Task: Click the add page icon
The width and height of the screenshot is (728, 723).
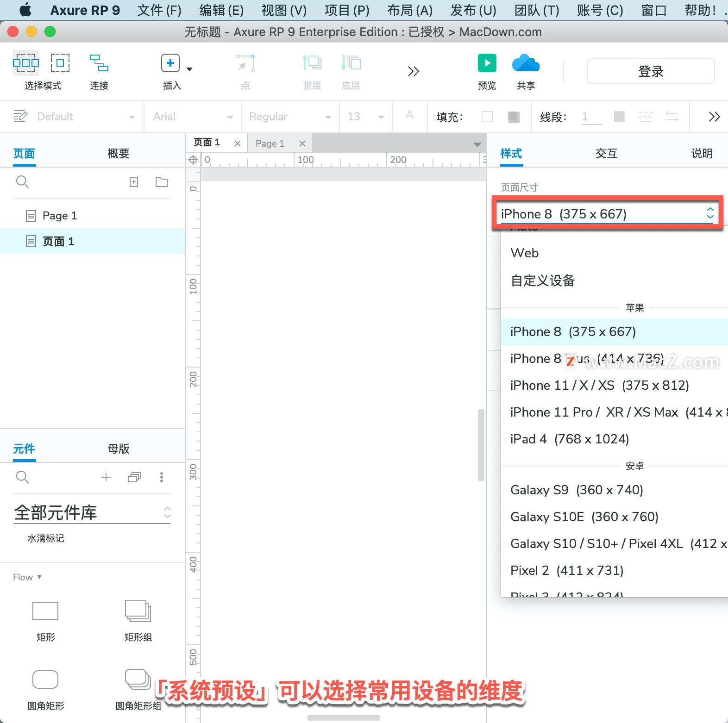Action: click(x=134, y=182)
